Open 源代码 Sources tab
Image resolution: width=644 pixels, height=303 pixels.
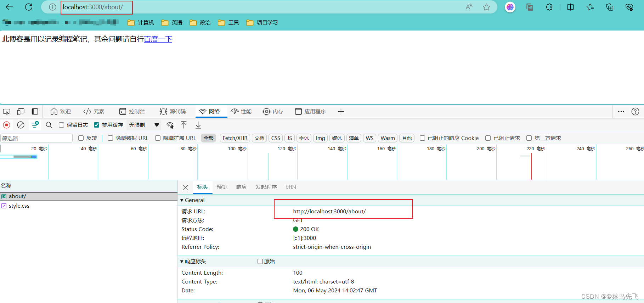coord(173,111)
